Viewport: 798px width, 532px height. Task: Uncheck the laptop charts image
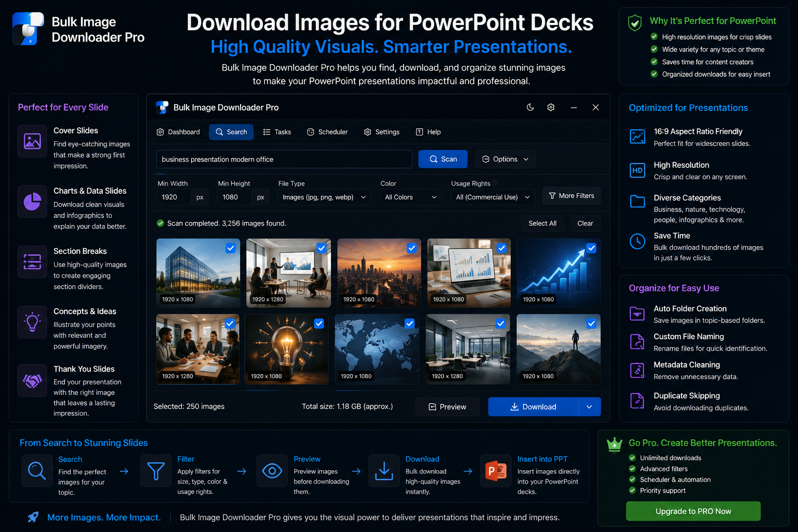501,248
